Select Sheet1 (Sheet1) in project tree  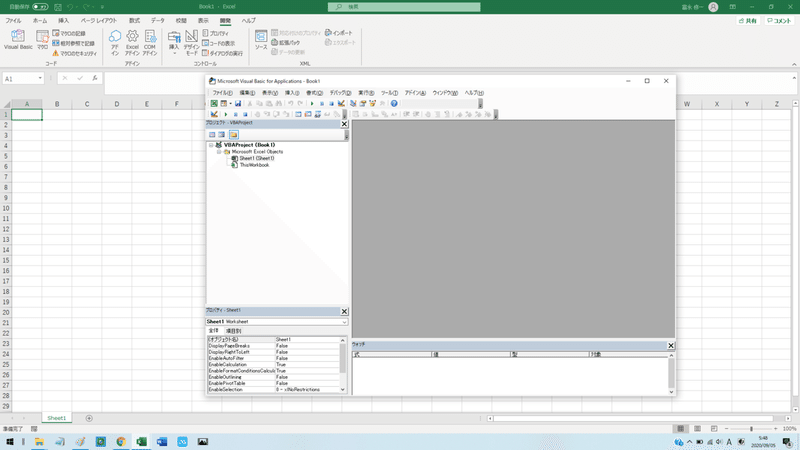coord(257,159)
